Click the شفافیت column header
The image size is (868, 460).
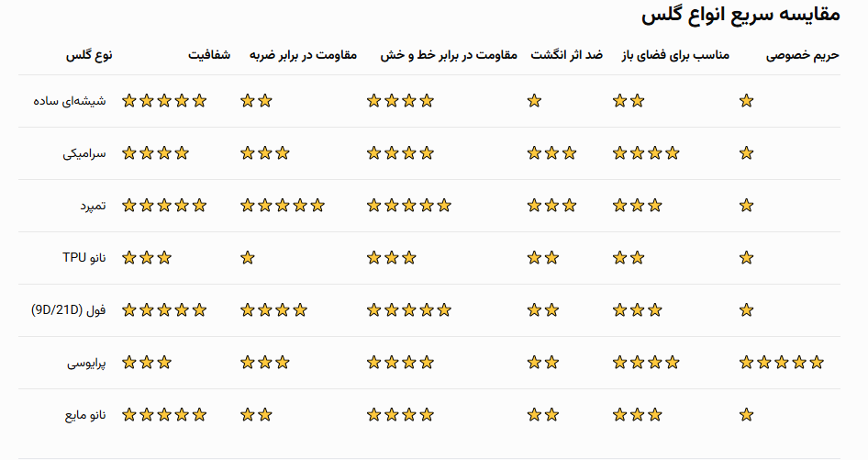coord(209,55)
